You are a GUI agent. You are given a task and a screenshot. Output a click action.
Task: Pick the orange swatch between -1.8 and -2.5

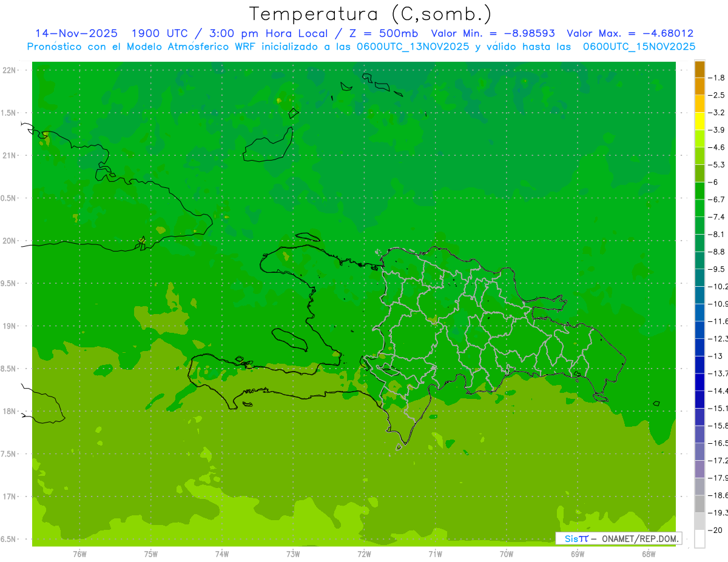pyautogui.click(x=699, y=87)
